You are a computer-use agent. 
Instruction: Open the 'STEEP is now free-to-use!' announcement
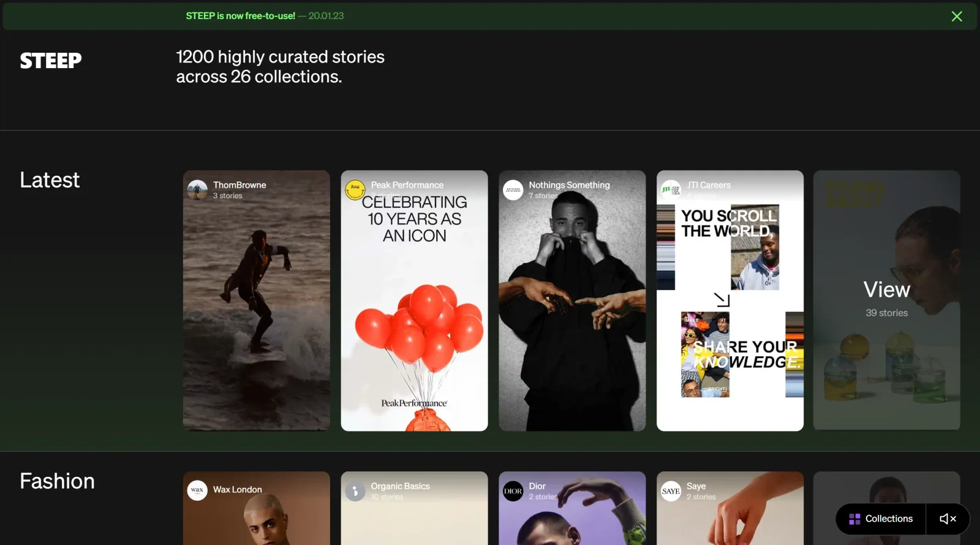(241, 16)
